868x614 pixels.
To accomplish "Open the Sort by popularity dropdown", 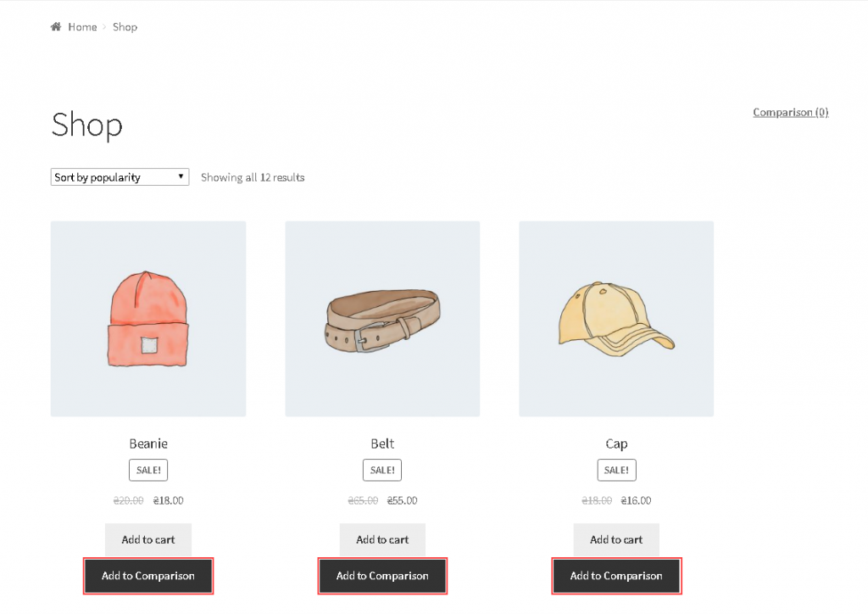I will 119,176.
